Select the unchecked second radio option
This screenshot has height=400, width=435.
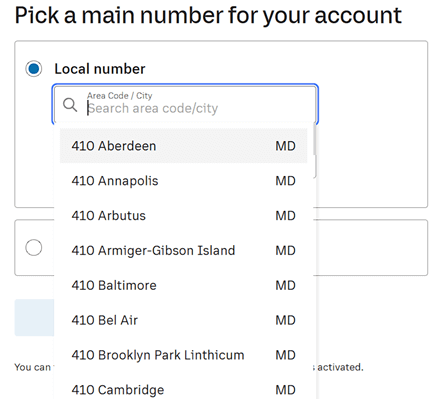pos(34,248)
